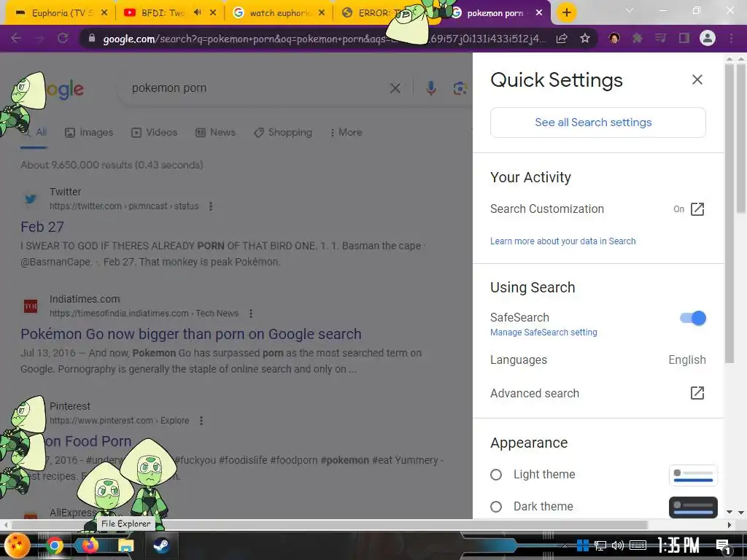Open the Extensions puzzle icon
747x560 pixels.
click(x=637, y=38)
